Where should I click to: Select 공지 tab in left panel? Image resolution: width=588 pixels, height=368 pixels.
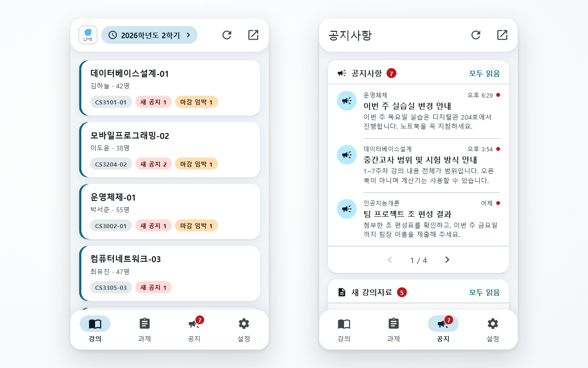[194, 330]
